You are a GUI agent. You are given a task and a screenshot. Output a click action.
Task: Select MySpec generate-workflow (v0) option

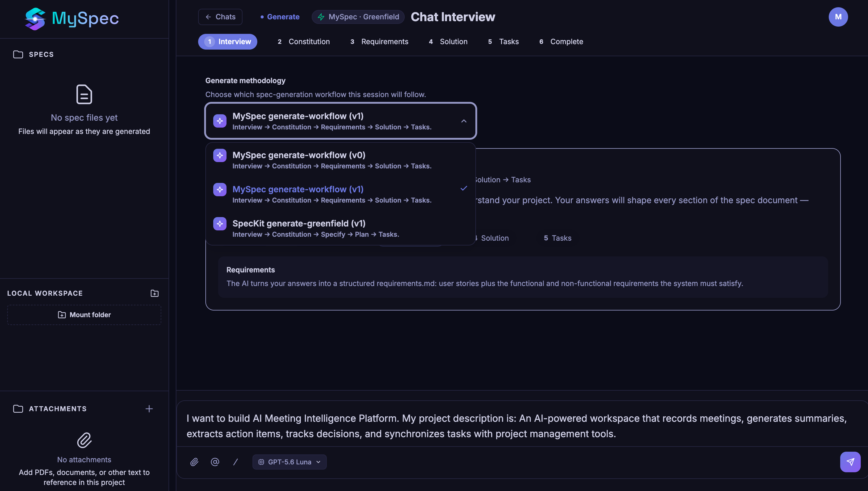tap(340, 160)
